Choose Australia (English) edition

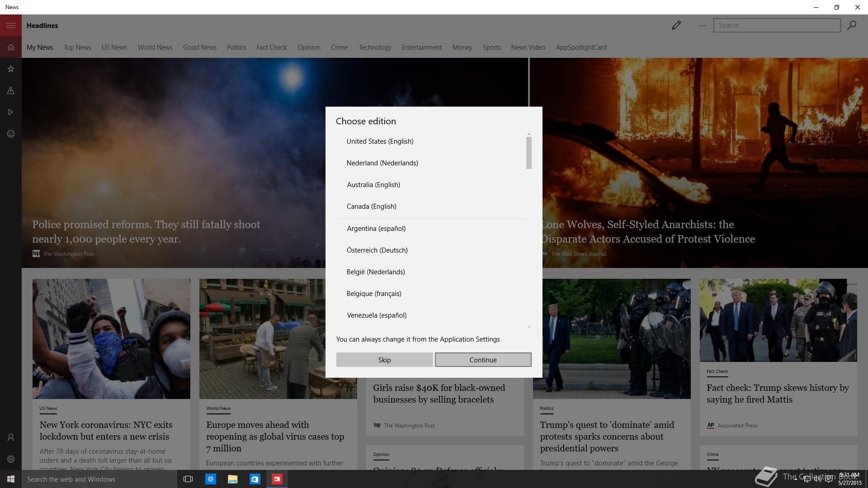point(431,185)
